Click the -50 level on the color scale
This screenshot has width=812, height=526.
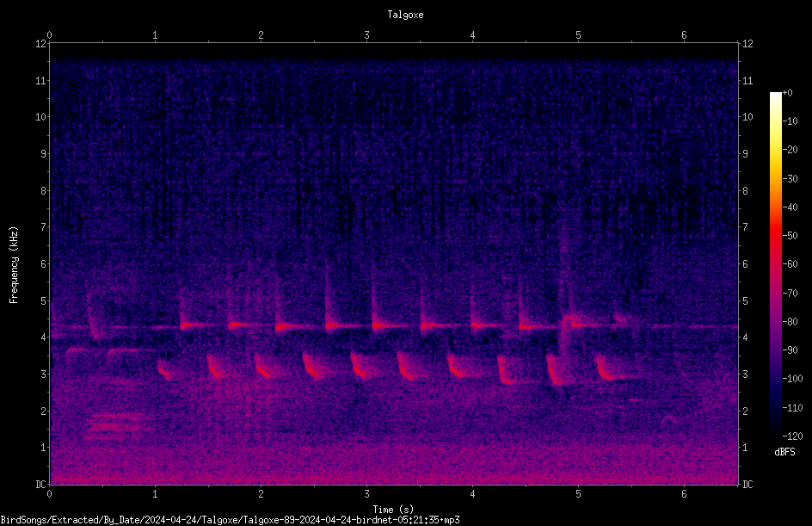[x=790, y=235]
